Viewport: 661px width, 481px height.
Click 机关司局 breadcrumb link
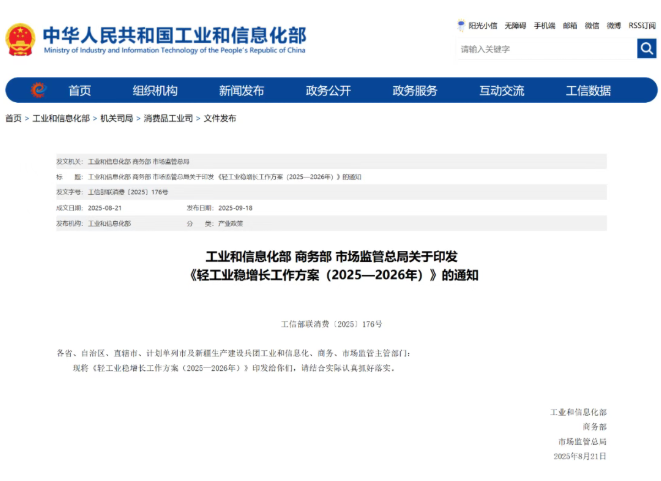pos(116,118)
